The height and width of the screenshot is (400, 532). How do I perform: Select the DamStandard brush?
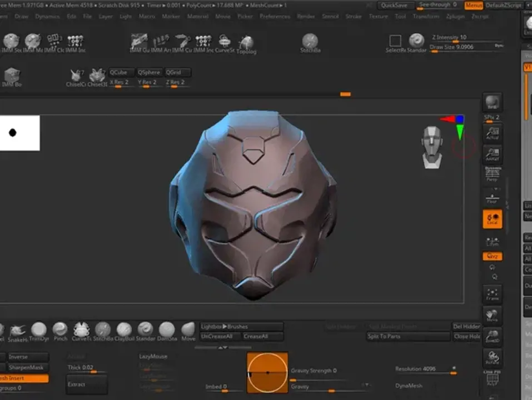click(167, 331)
